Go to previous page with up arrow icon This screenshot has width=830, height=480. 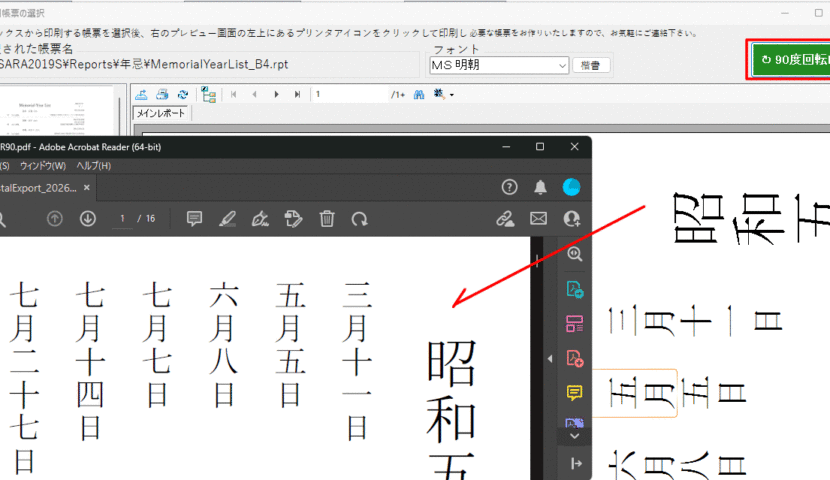coord(55,218)
